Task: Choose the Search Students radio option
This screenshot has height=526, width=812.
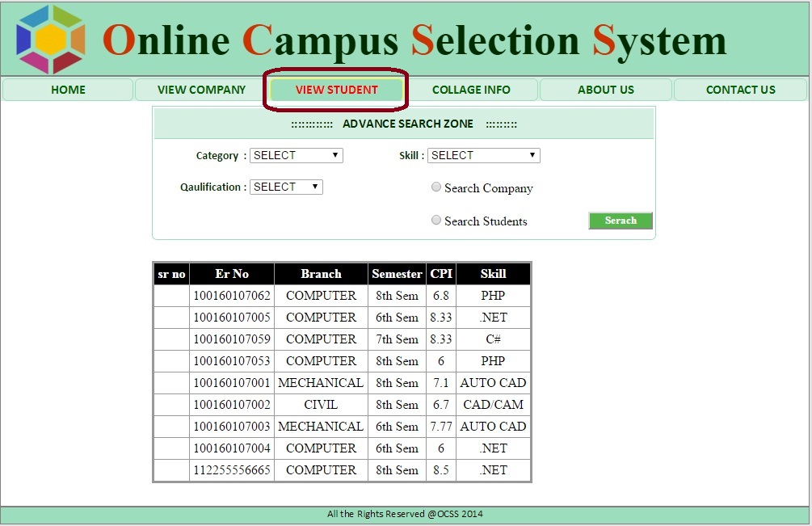Action: tap(436, 221)
